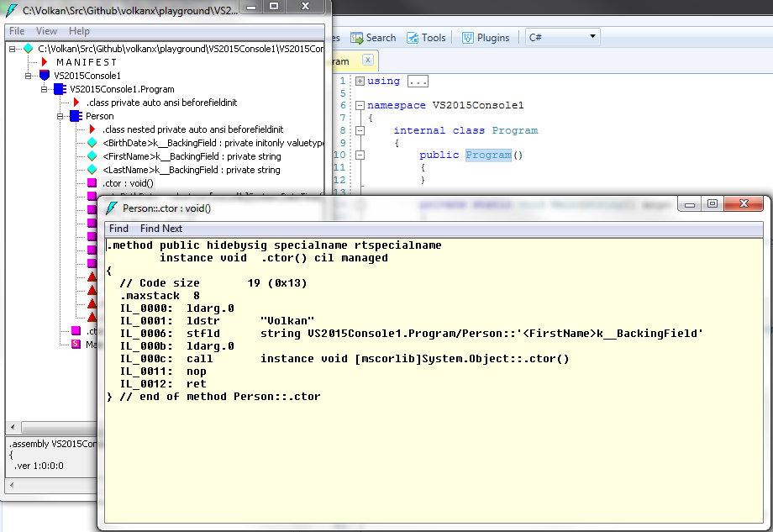
Task: Select the cyan diamond icon for BirthDate field
Action: (92, 143)
